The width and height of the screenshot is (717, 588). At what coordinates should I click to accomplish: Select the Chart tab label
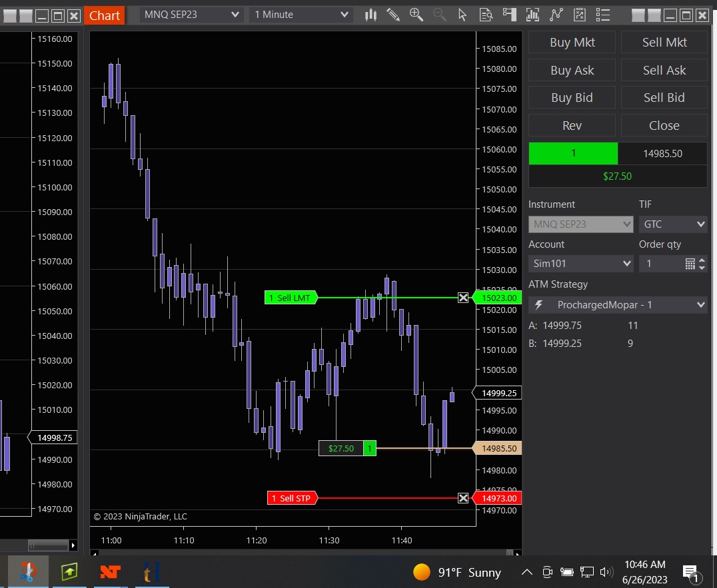point(104,15)
